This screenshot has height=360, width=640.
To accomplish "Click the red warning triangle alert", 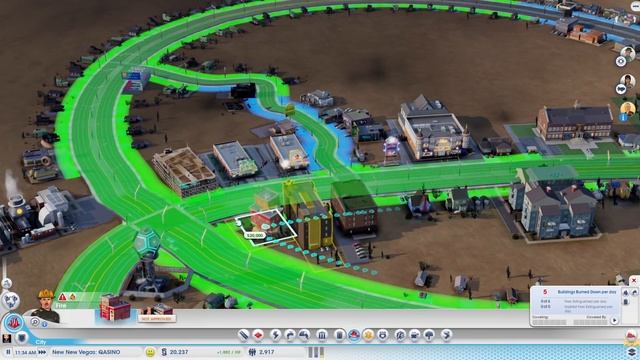I will [x=62, y=297].
